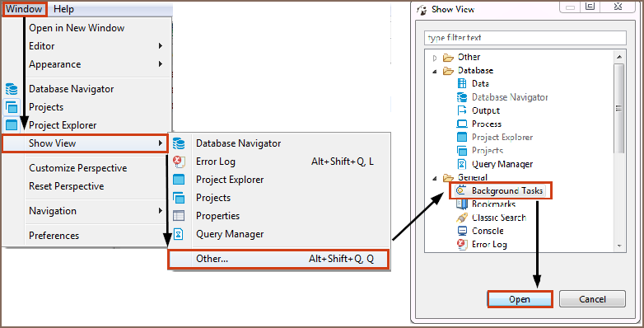Click Properties table icon in submenu

179,216
